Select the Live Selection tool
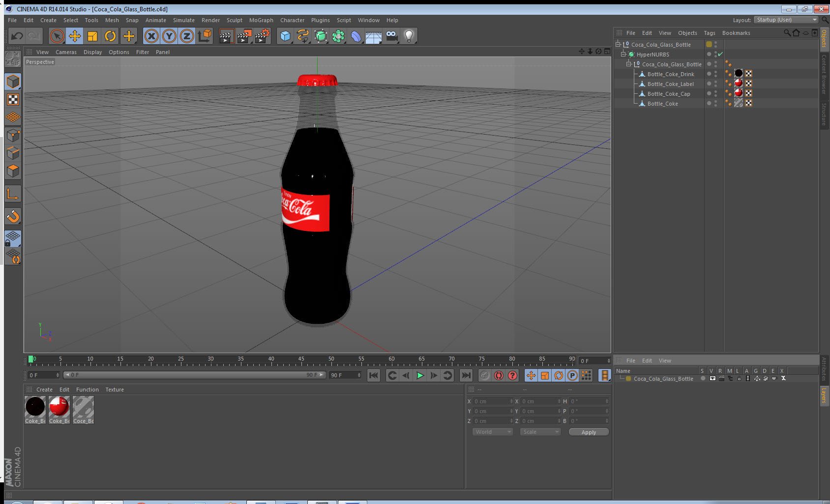The image size is (830, 504). point(57,36)
